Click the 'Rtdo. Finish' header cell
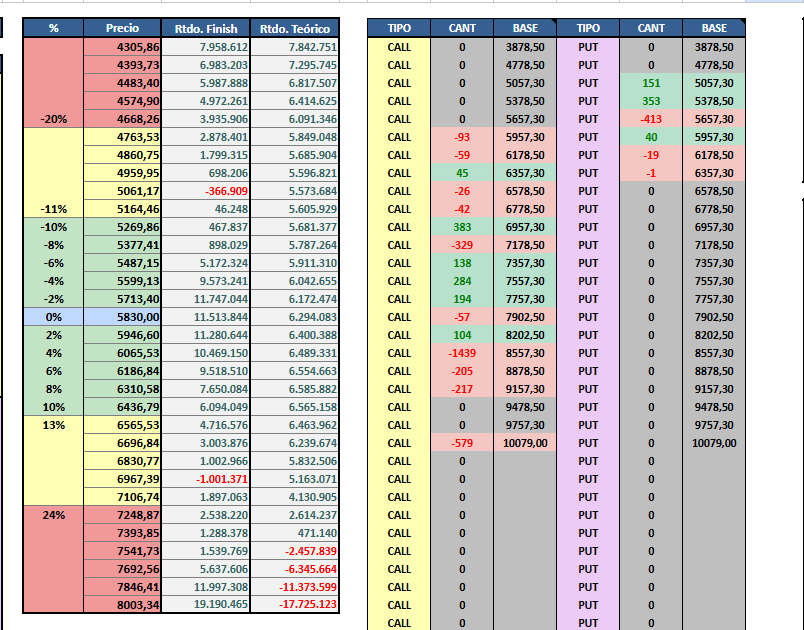The width and height of the screenshot is (804, 630). (x=206, y=28)
